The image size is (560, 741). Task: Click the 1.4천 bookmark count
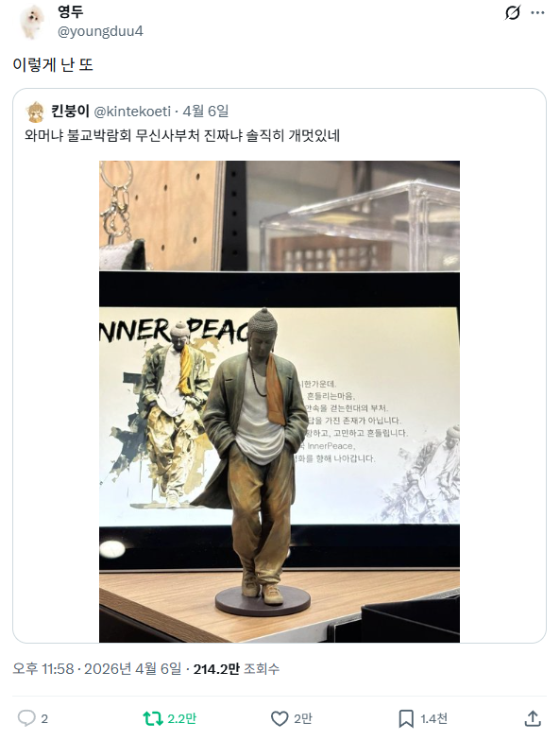[434, 718]
